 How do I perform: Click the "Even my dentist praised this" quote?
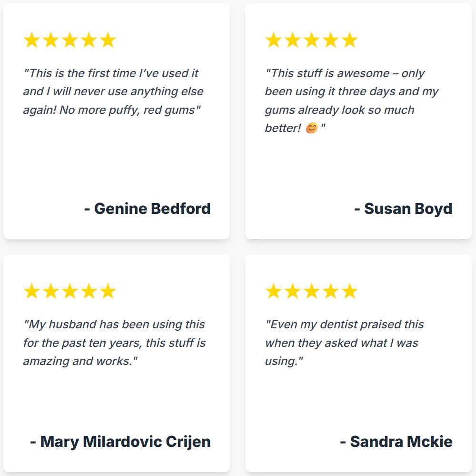(x=344, y=343)
